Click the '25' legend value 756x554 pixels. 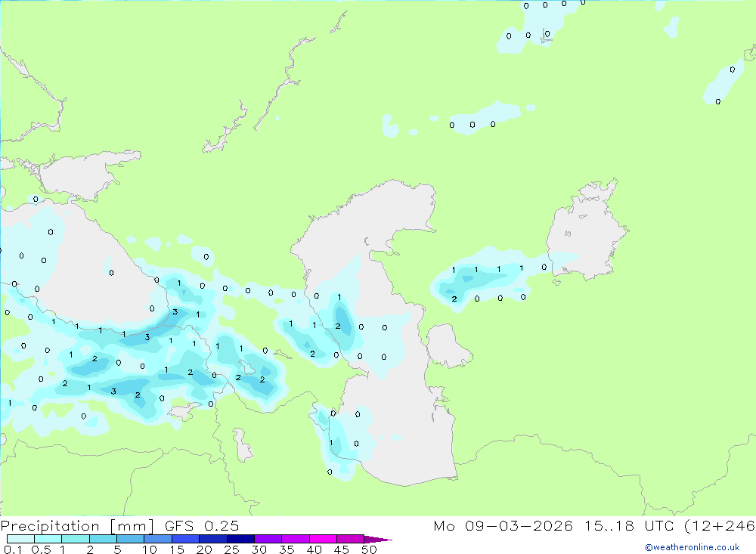pos(231,549)
